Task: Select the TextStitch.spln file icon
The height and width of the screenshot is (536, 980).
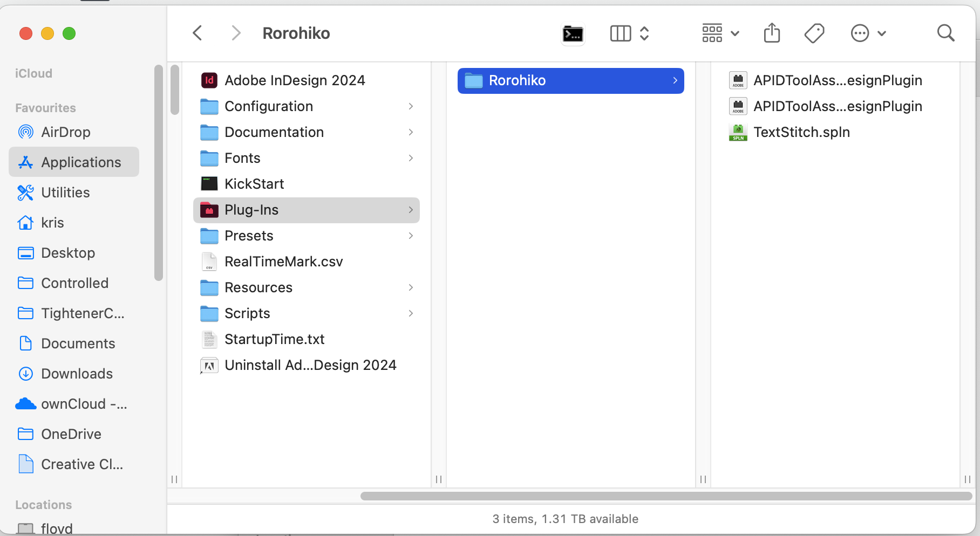Action: click(738, 132)
